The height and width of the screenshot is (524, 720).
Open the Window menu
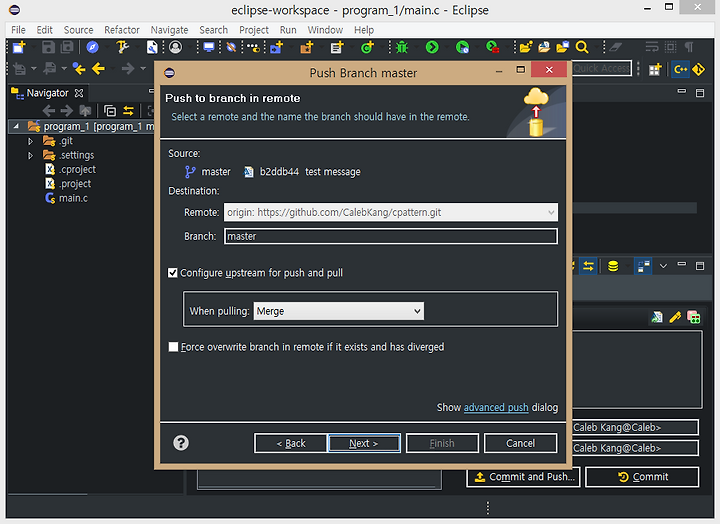(x=325, y=30)
